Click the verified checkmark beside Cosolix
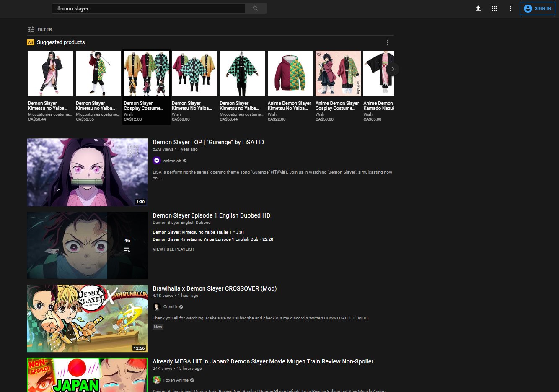The width and height of the screenshot is (559, 392). [181, 307]
